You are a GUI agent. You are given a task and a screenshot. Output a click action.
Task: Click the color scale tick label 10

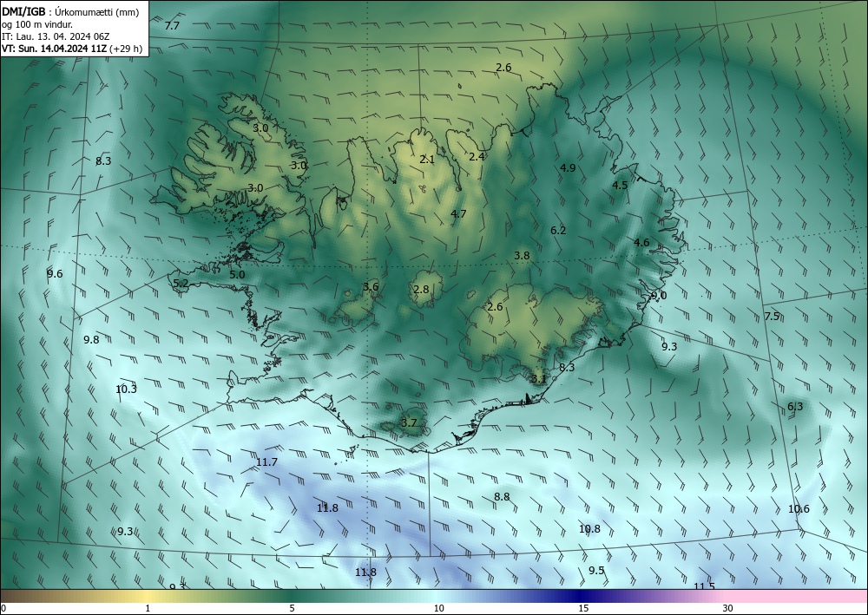tap(439, 608)
